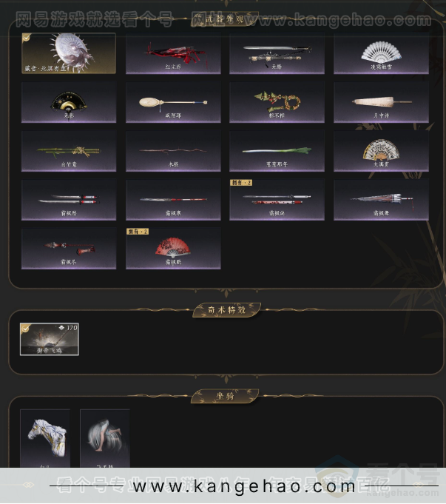Pick the green scallion sword skin
This screenshot has width=446, height=504.
(277, 152)
